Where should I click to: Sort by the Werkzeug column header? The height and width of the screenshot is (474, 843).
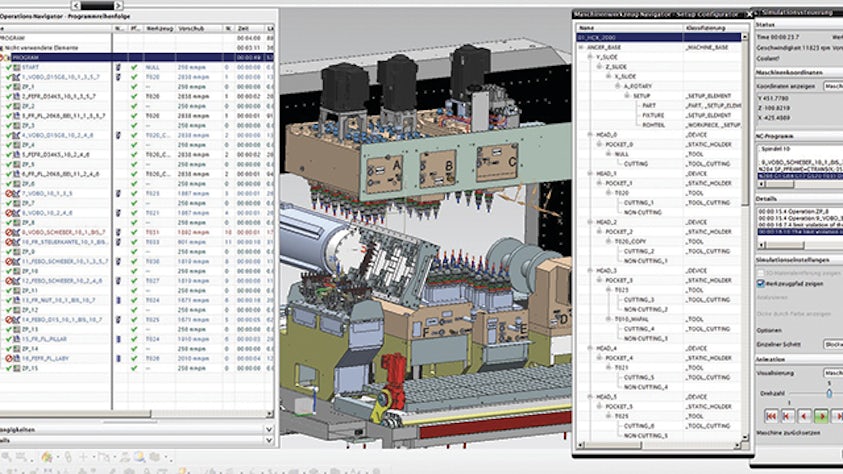160,28
